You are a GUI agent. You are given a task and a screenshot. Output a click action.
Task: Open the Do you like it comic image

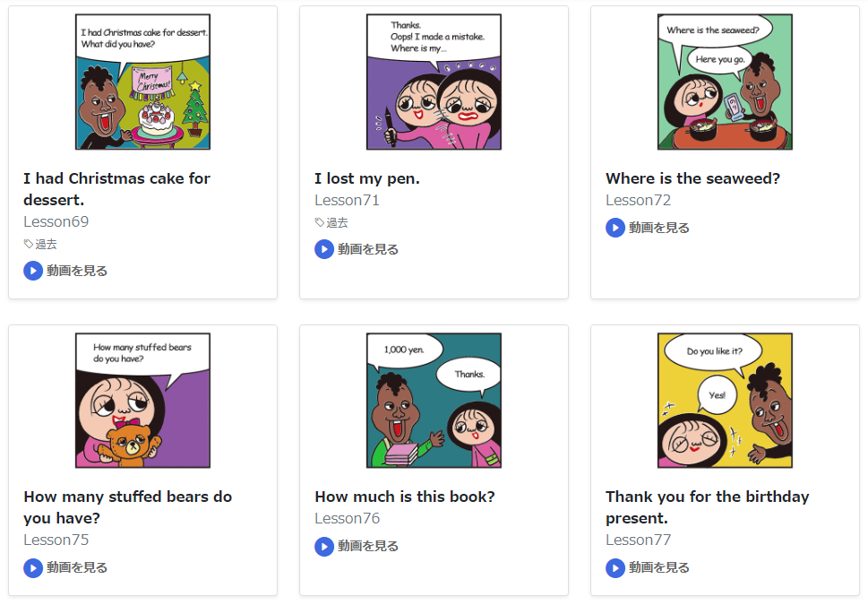point(725,400)
